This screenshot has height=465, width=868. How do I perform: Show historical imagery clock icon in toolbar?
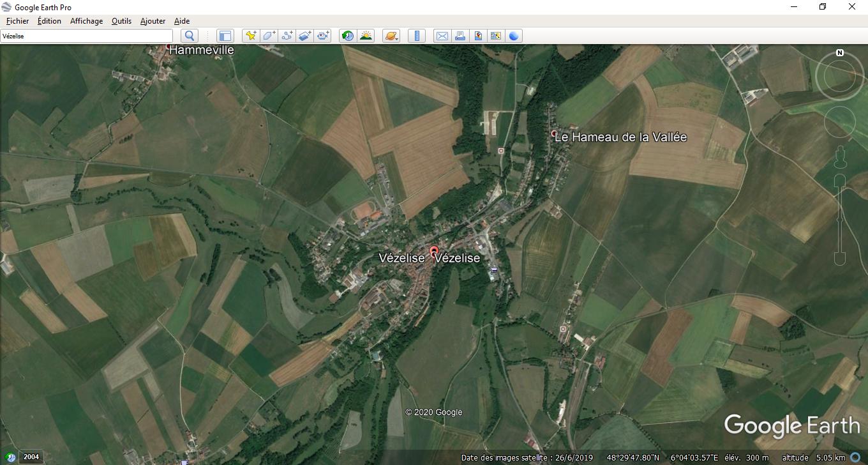[348, 36]
